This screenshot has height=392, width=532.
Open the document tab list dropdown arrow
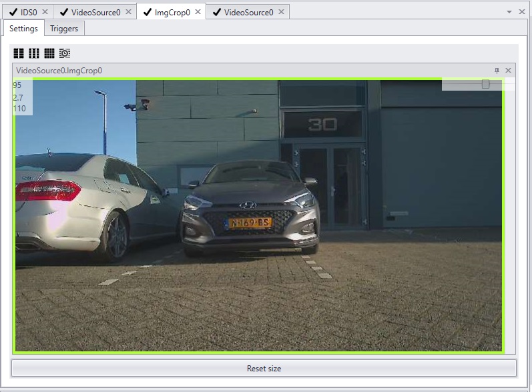(509, 12)
